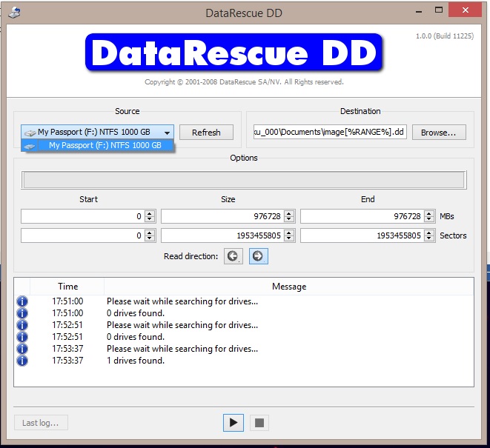This screenshot has width=490, height=448.
Task: Click the Message column header
Action: tap(289, 287)
